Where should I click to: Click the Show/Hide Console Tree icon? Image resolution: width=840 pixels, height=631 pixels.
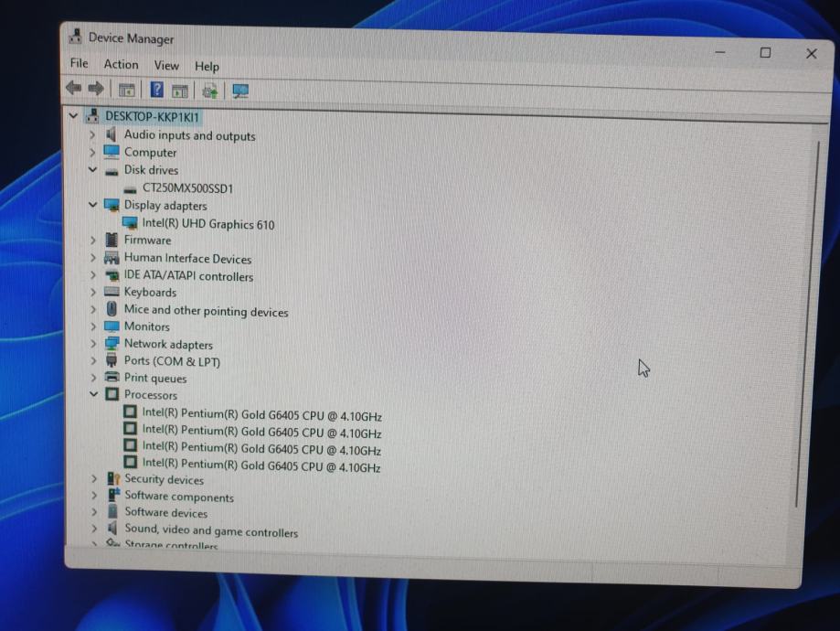(x=126, y=90)
